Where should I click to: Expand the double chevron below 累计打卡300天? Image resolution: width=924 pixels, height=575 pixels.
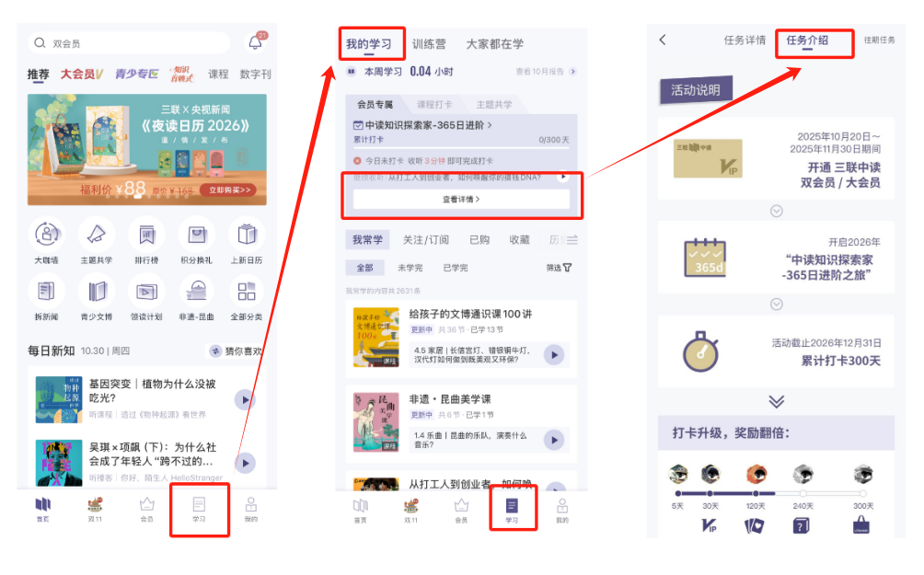(777, 401)
